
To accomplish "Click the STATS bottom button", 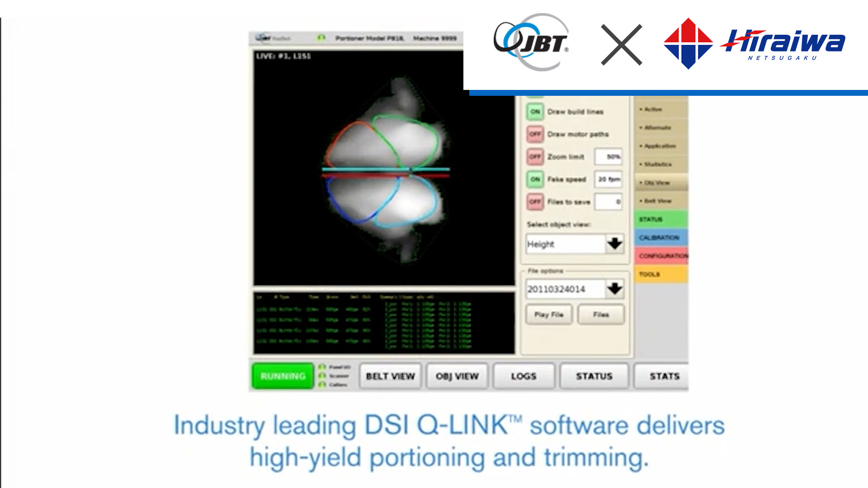I will coord(662,376).
